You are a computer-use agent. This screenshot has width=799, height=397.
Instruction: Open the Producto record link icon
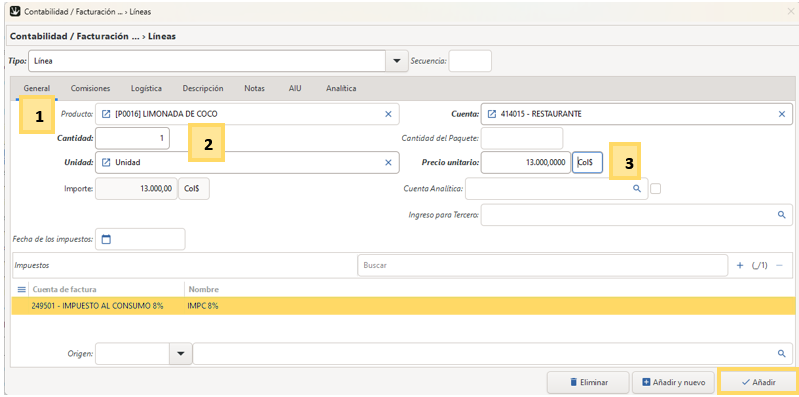pos(106,114)
